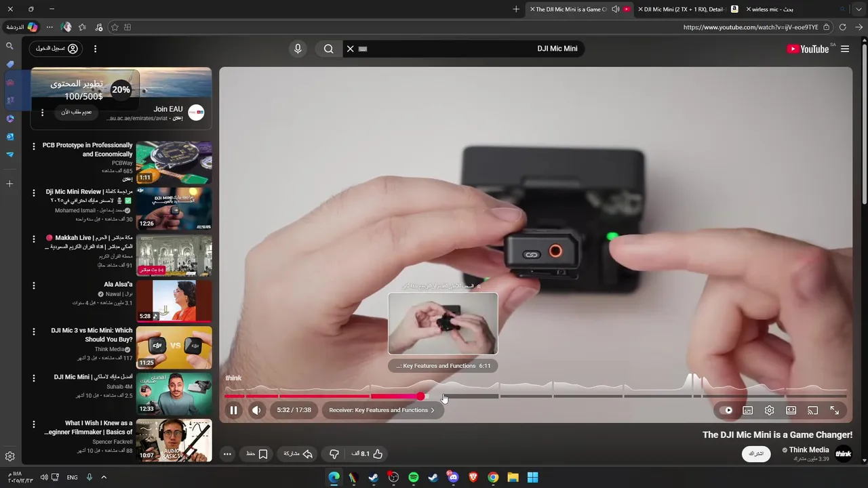Open the Windows Start menu
Screen dimensions: 868x488
533,477
